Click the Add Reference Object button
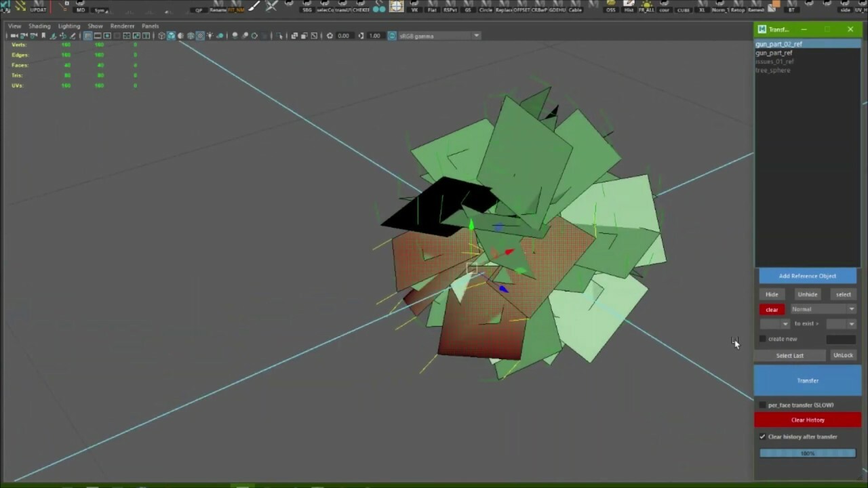Image resolution: width=868 pixels, height=488 pixels. pyautogui.click(x=807, y=276)
